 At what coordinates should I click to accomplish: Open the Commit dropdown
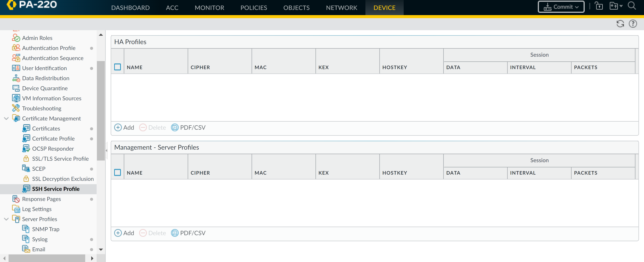561,7
